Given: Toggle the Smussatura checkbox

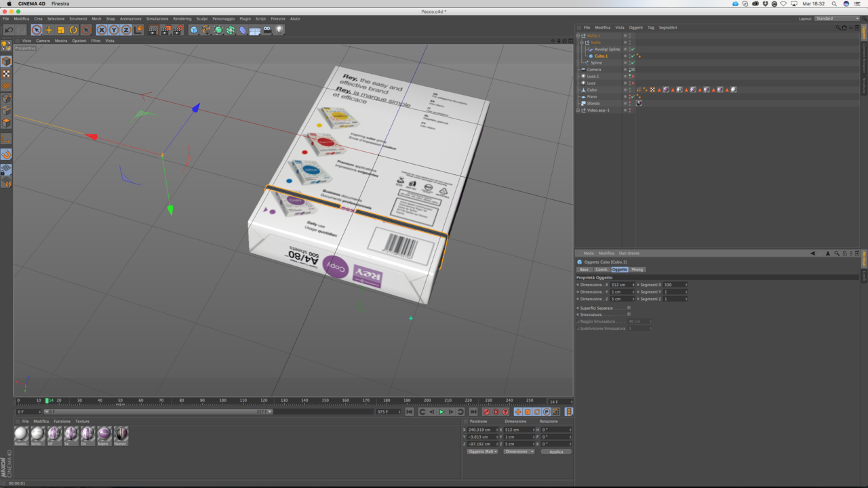Looking at the screenshot, I should point(629,314).
